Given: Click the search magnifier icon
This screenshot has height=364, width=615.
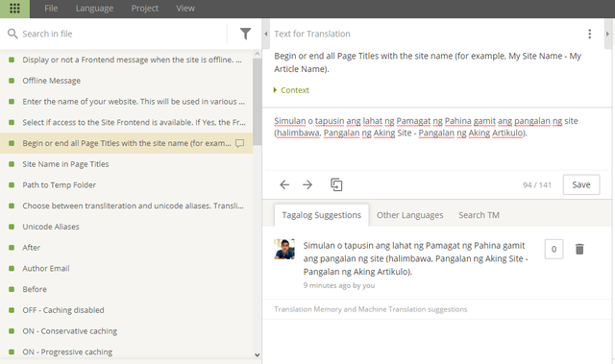Looking at the screenshot, I should point(12,34).
